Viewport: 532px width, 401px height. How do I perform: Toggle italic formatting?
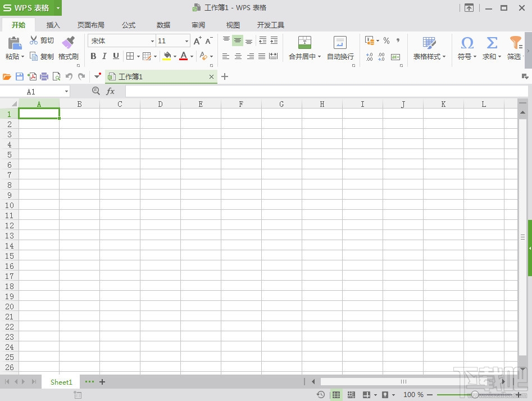pyautogui.click(x=106, y=56)
